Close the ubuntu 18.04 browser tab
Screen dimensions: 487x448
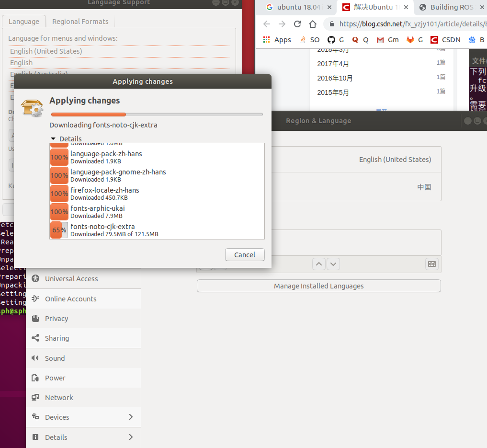click(329, 7)
